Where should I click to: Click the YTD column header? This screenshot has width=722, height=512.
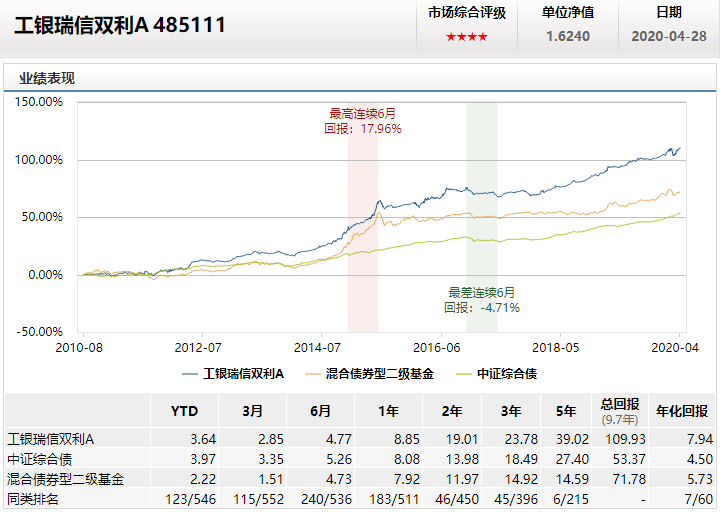(184, 411)
